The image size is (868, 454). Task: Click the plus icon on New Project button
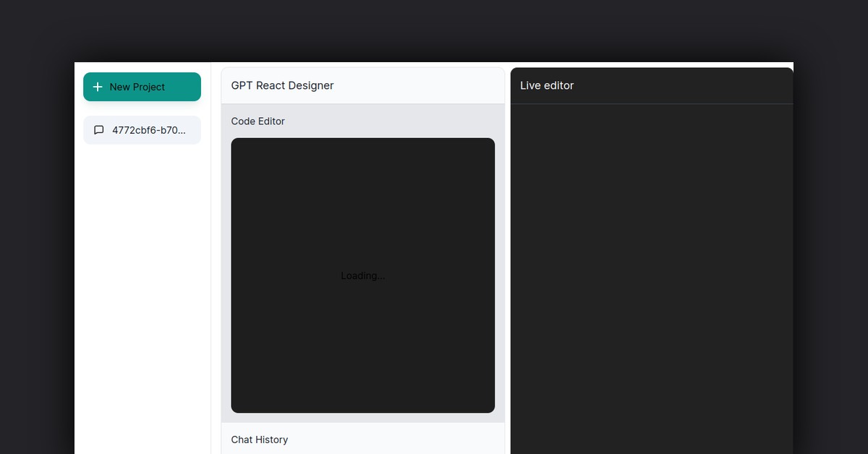click(98, 87)
